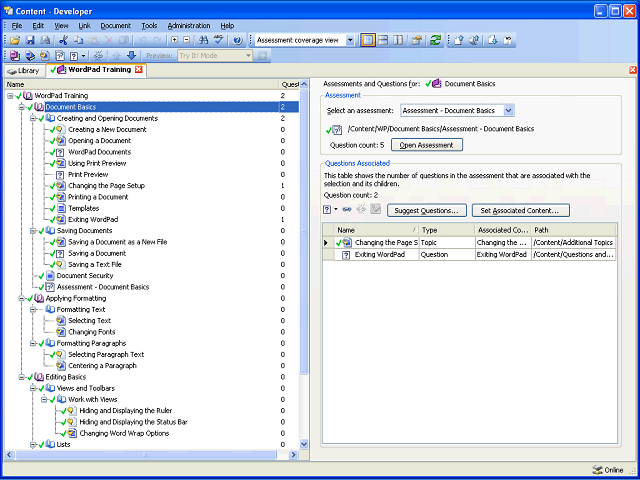Open the Document menu
This screenshot has height=480, width=640.
click(x=116, y=26)
